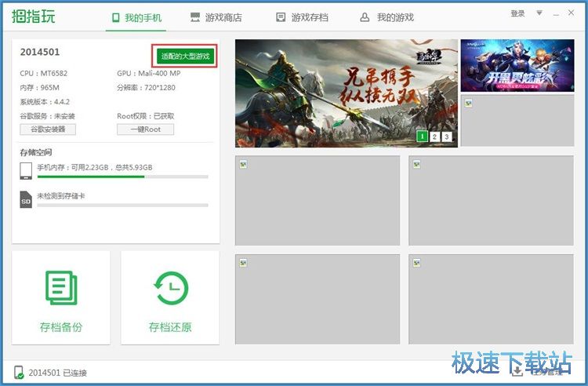Click the broken image icon in first gray tile

243,164
